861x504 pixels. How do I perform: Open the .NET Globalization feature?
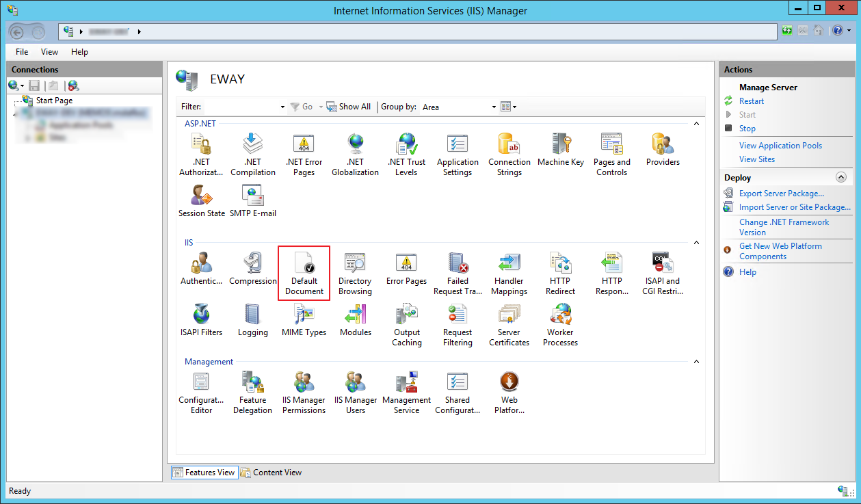[355, 155]
